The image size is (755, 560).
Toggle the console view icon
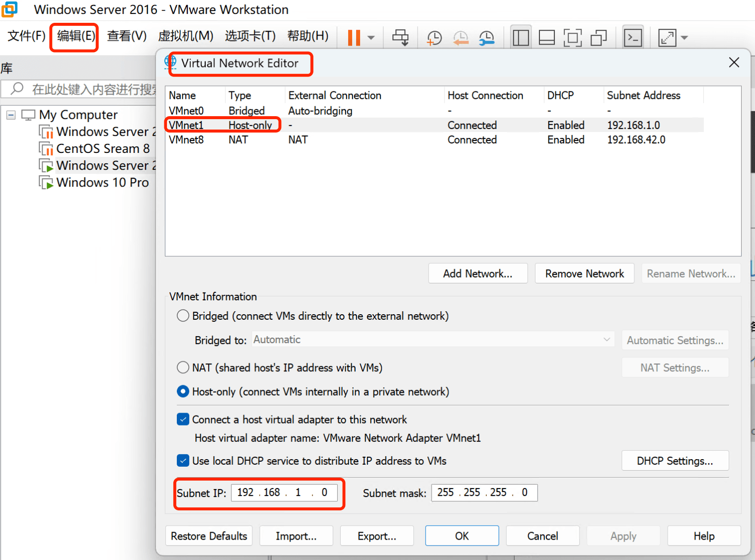(x=633, y=38)
